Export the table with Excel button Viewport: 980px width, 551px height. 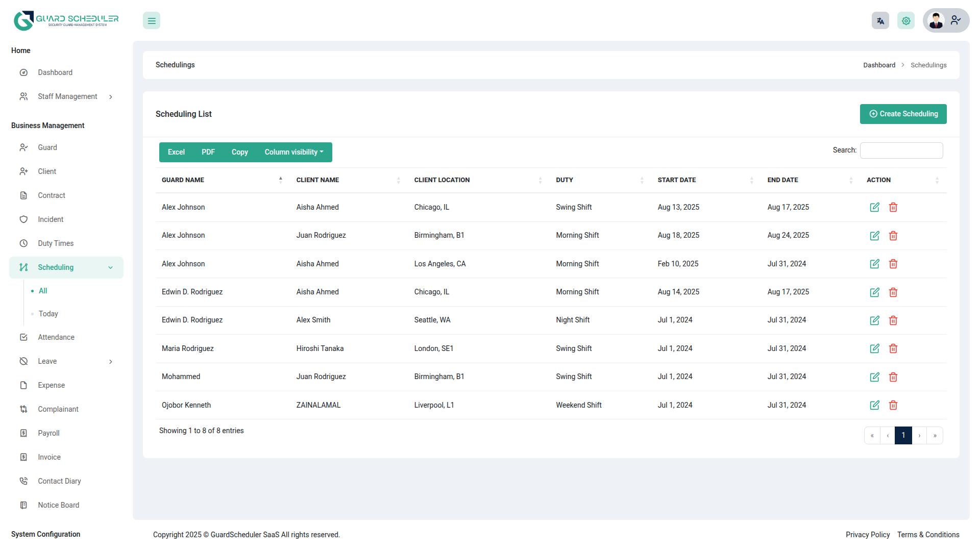click(176, 152)
